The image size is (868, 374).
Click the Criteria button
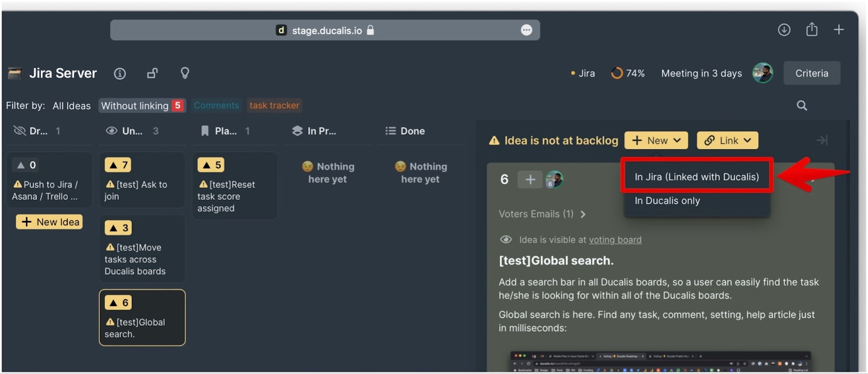(812, 73)
